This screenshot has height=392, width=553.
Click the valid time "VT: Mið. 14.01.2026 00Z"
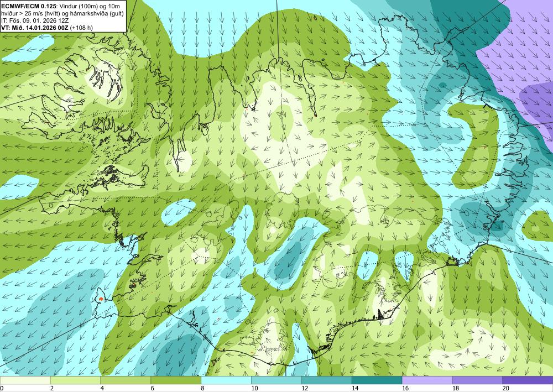pos(35,28)
